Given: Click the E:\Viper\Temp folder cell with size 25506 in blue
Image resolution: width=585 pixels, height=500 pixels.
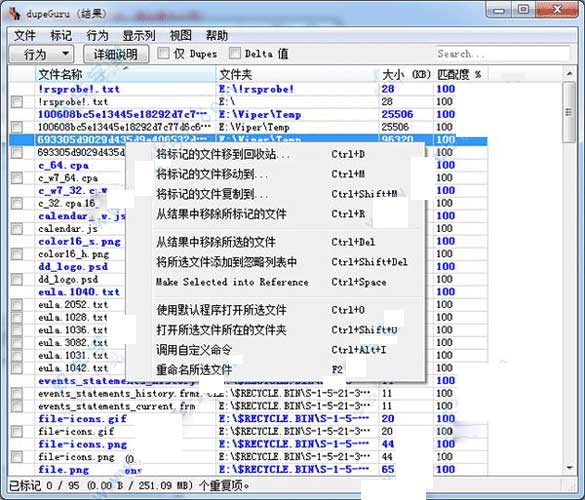Looking at the screenshot, I should [x=297, y=115].
